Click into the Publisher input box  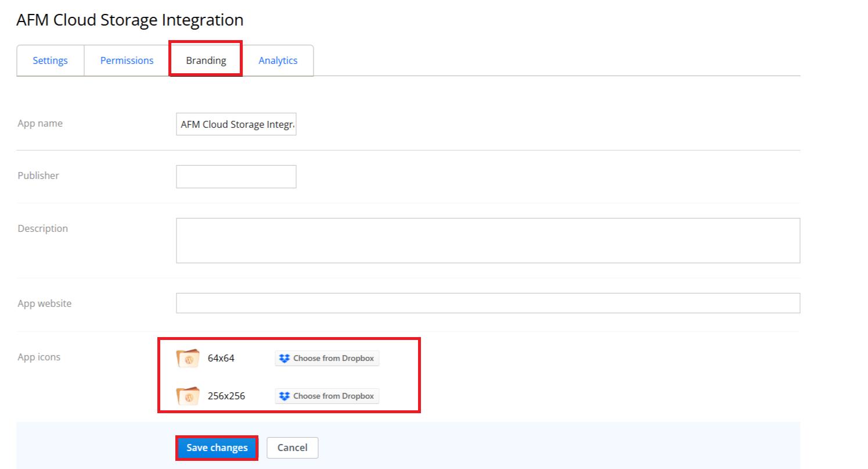(x=236, y=177)
